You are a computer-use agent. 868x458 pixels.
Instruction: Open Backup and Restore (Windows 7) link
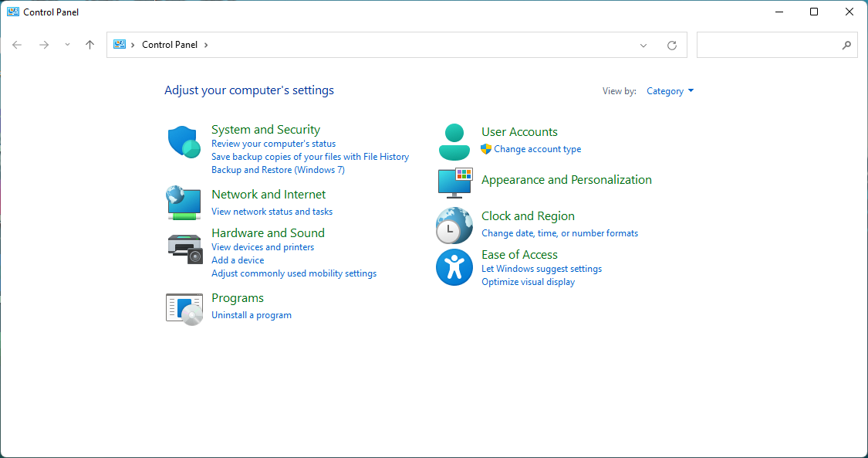(278, 170)
